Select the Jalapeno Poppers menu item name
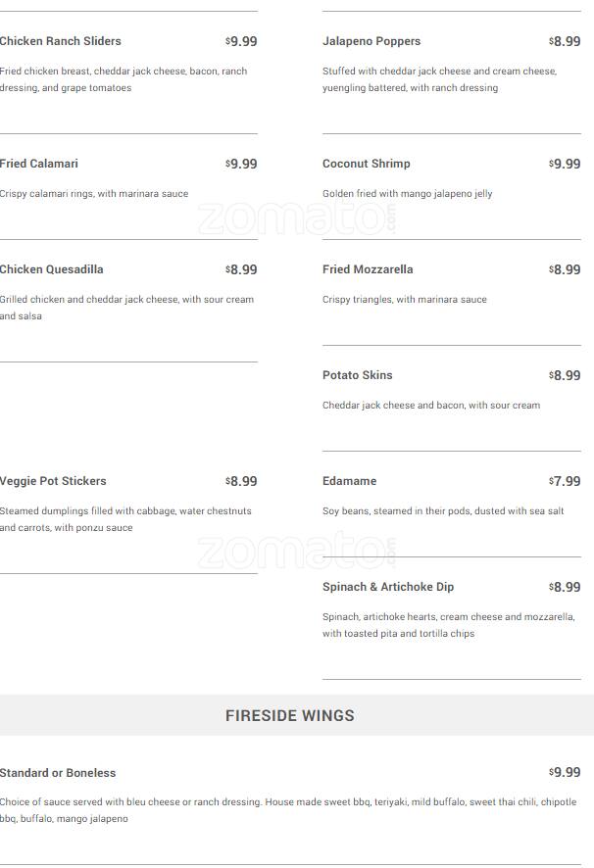The image size is (594, 868). click(371, 41)
